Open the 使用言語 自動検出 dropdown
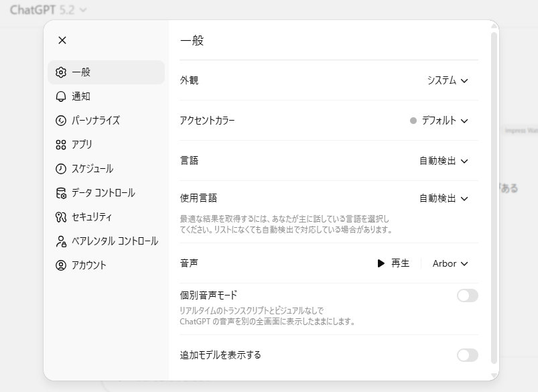The height and width of the screenshot is (392, 538). (444, 198)
